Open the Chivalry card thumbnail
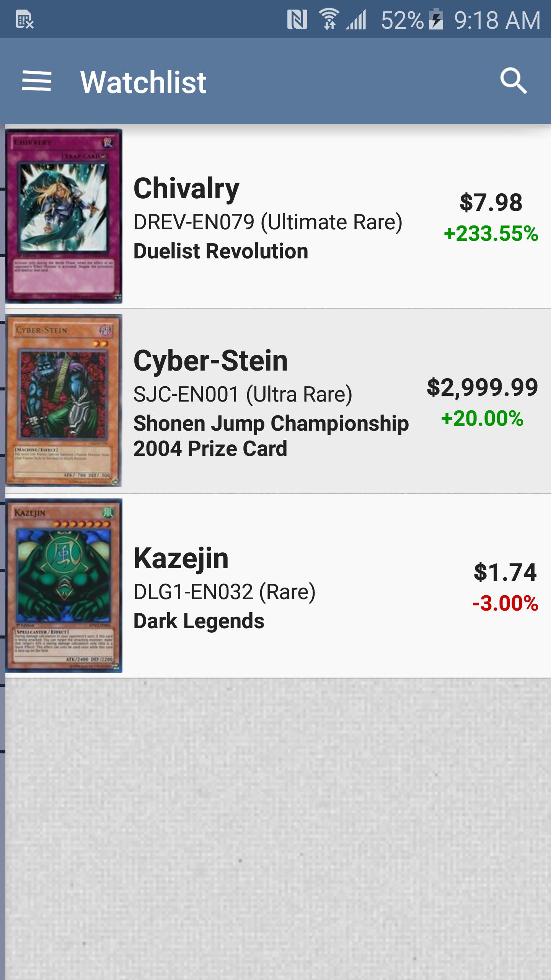Viewport: 551px width, 980px height. tap(64, 216)
